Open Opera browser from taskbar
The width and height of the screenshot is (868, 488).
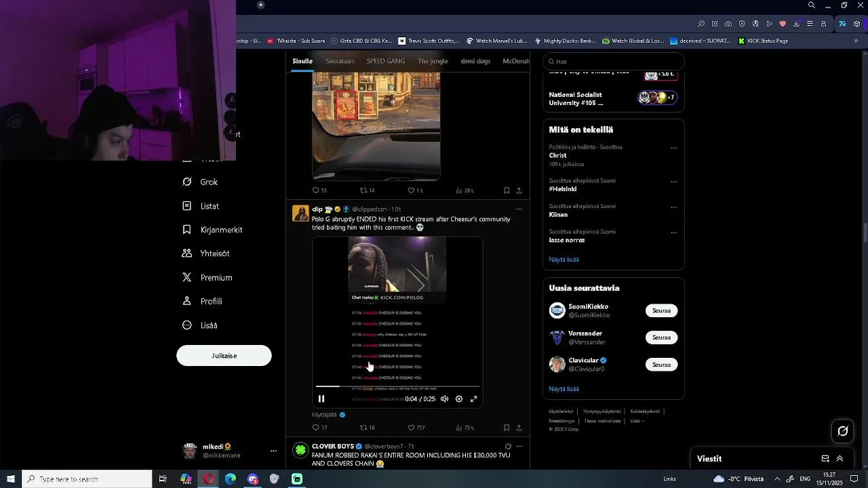(x=208, y=479)
